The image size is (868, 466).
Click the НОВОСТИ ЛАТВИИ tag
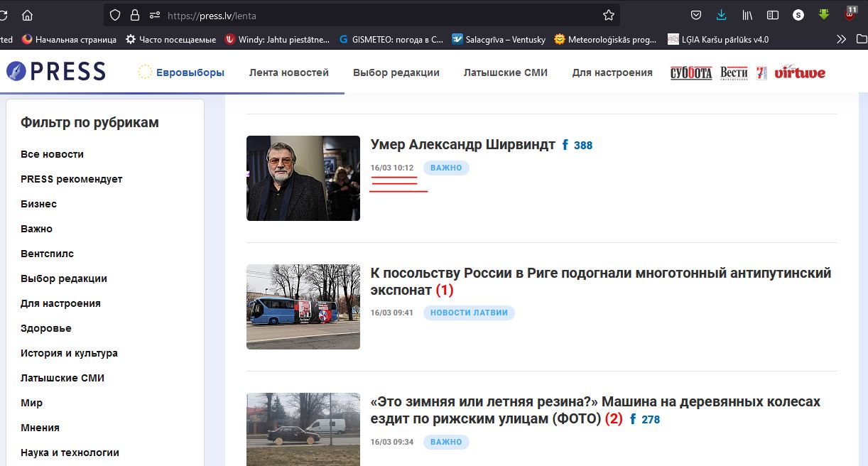click(470, 313)
